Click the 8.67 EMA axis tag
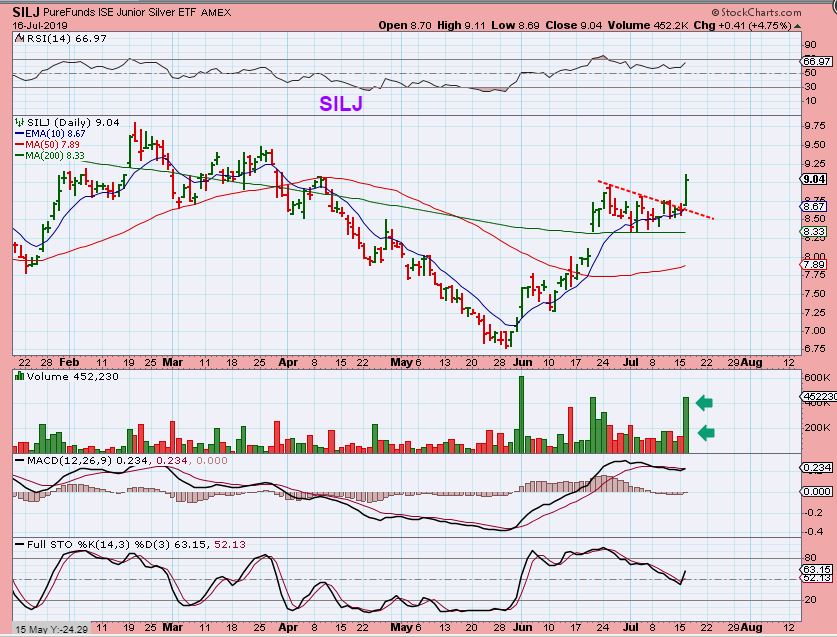Viewport: 837px width, 637px height. click(x=815, y=206)
